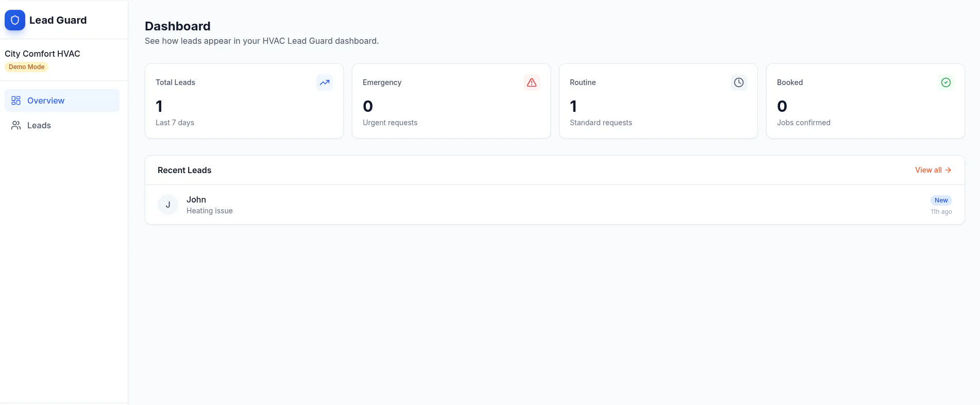This screenshot has width=980, height=405.
Task: Click the Leads people icon in sidebar
Action: (16, 125)
